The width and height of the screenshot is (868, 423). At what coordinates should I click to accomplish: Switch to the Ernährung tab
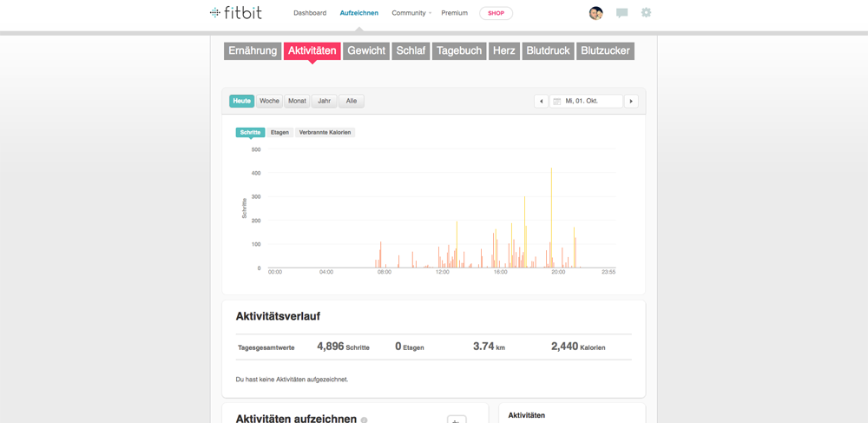[253, 51]
